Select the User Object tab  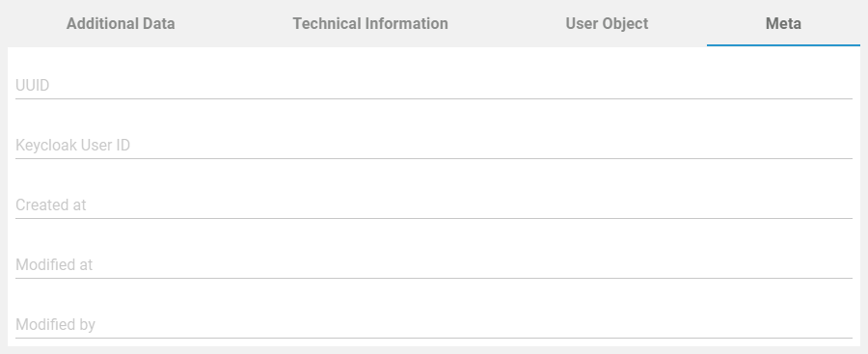[607, 24]
